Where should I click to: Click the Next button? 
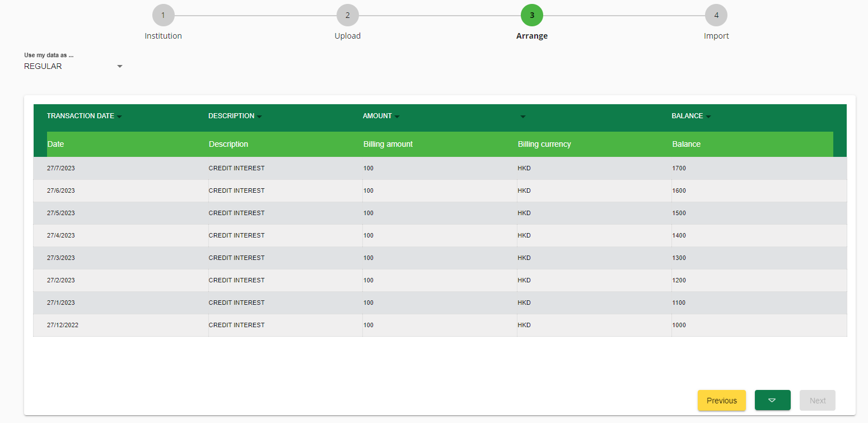click(817, 400)
